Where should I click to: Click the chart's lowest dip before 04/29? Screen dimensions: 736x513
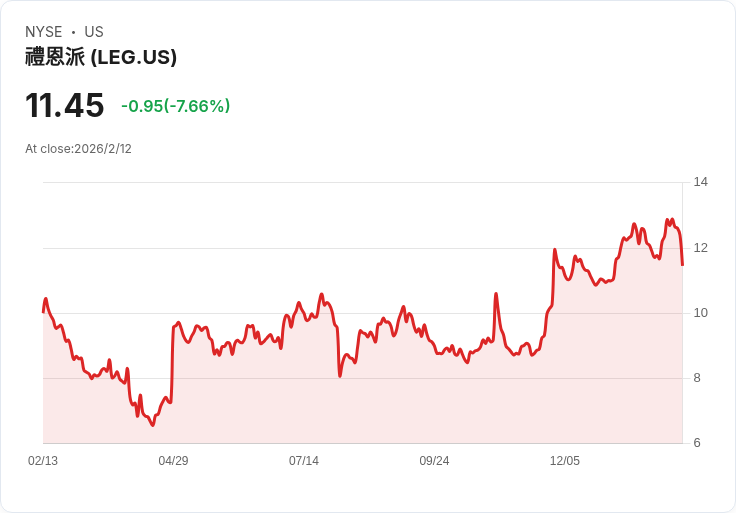tap(153, 426)
